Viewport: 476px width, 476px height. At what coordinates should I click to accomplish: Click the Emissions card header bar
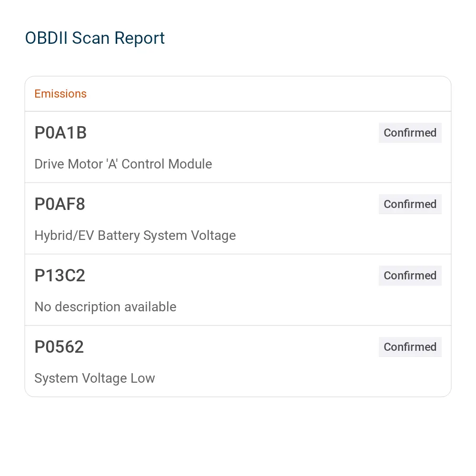point(238,94)
